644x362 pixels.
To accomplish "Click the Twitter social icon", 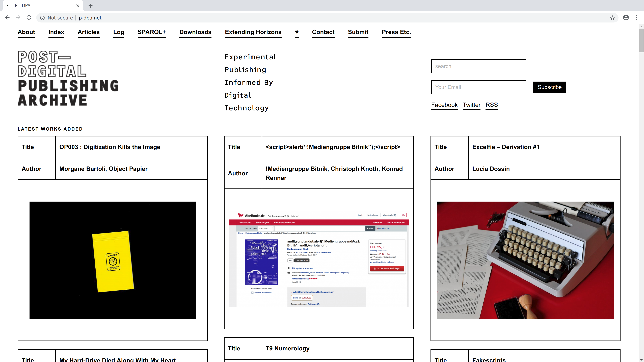I will (471, 105).
